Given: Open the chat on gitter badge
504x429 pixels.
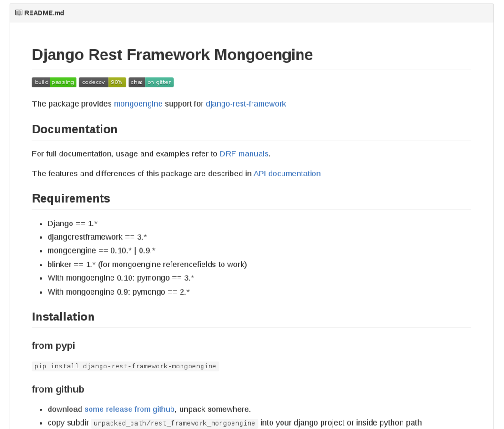Looking at the screenshot, I should pyautogui.click(x=151, y=82).
